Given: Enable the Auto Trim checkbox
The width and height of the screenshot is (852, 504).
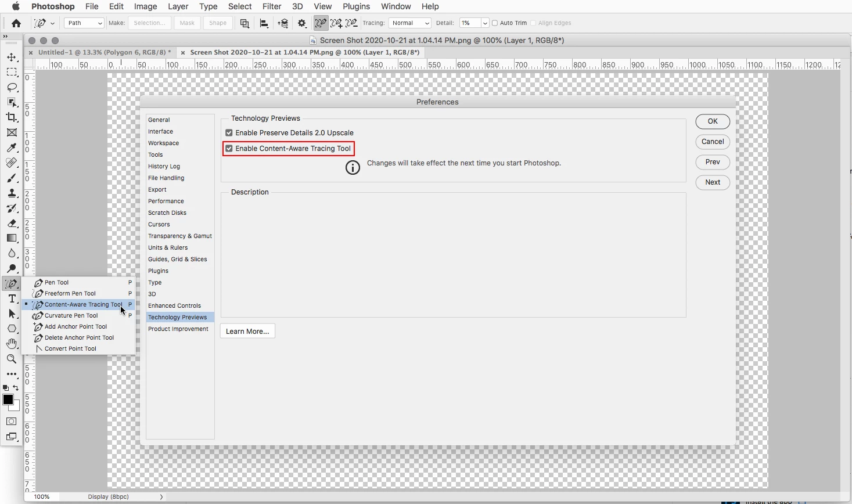Looking at the screenshot, I should click(x=495, y=23).
